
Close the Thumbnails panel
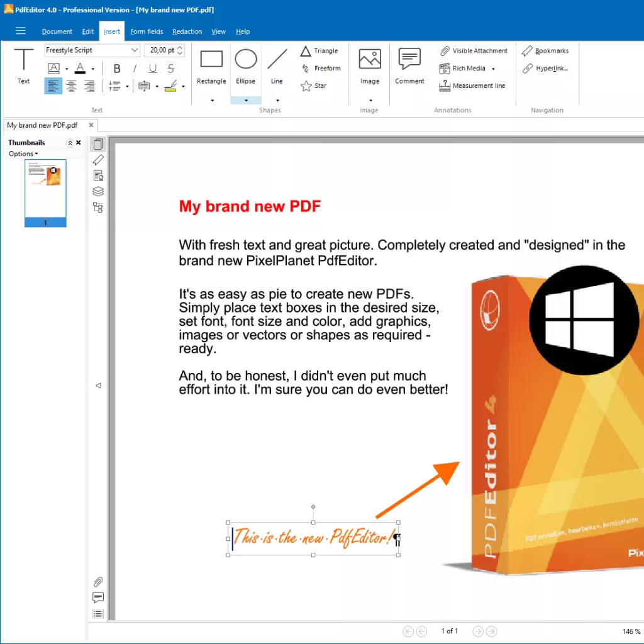(79, 143)
